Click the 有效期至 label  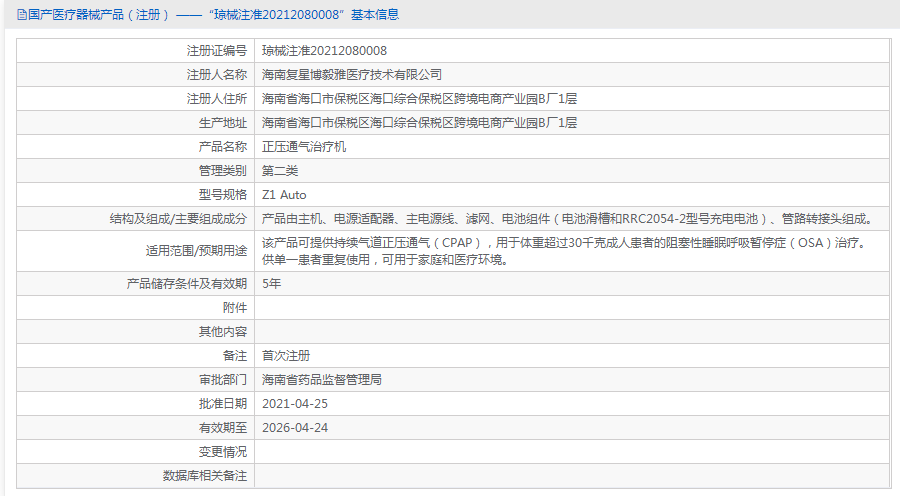223,428
